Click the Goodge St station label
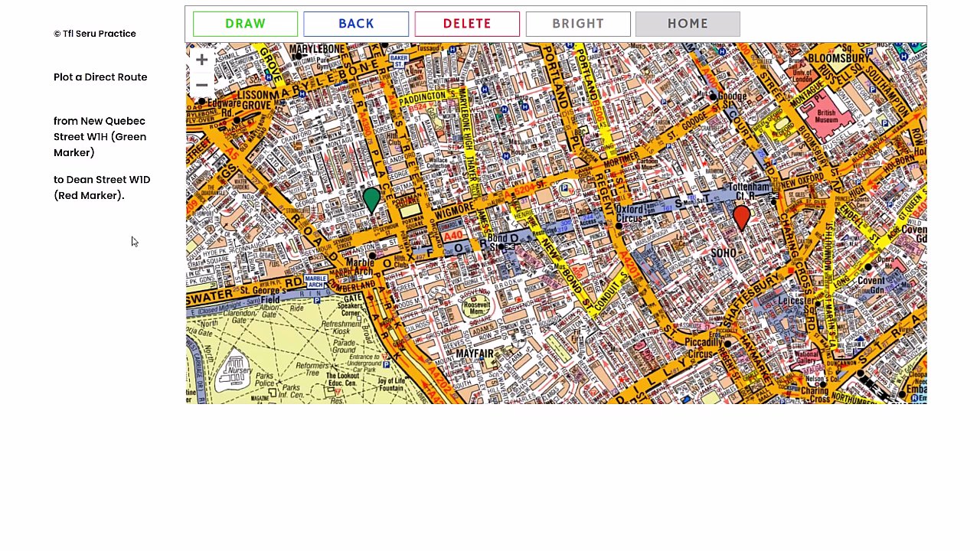980x551 pixels. pyautogui.click(x=732, y=96)
